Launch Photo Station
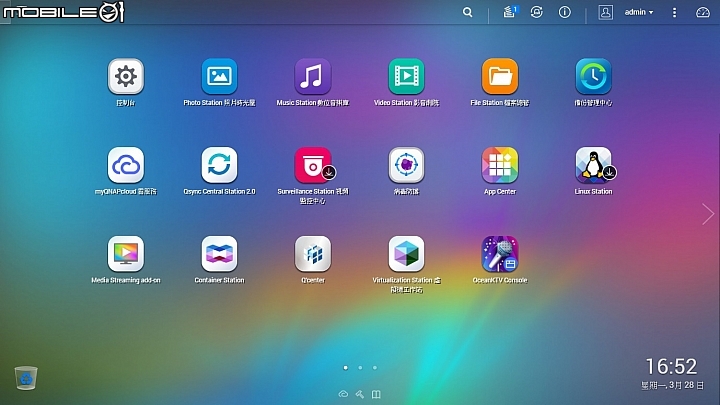Screen dimensions: 720x405 pyautogui.click(x=219, y=76)
